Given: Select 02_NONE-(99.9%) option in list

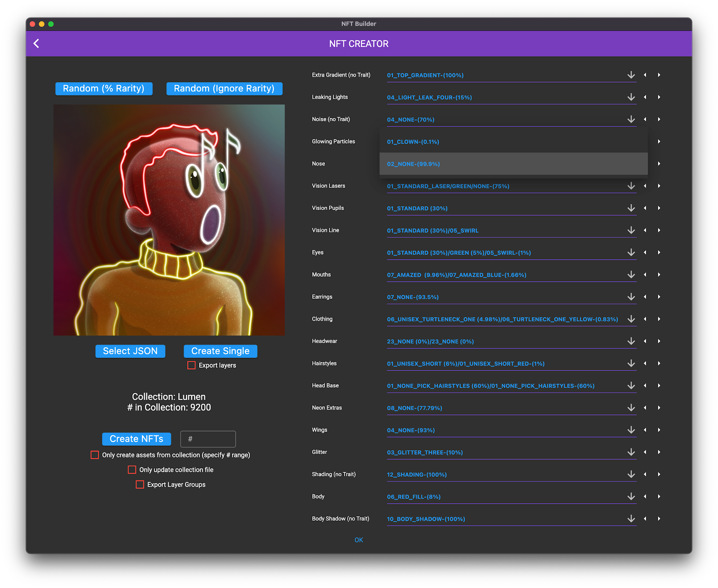Looking at the screenshot, I should [x=514, y=164].
